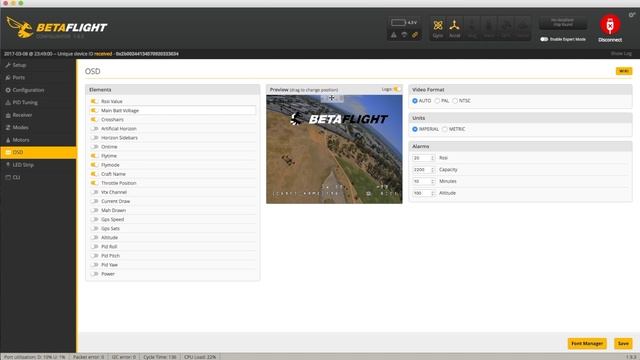This screenshot has width=640, height=360.
Task: Click the Capacity alarm value field
Action: (424, 169)
